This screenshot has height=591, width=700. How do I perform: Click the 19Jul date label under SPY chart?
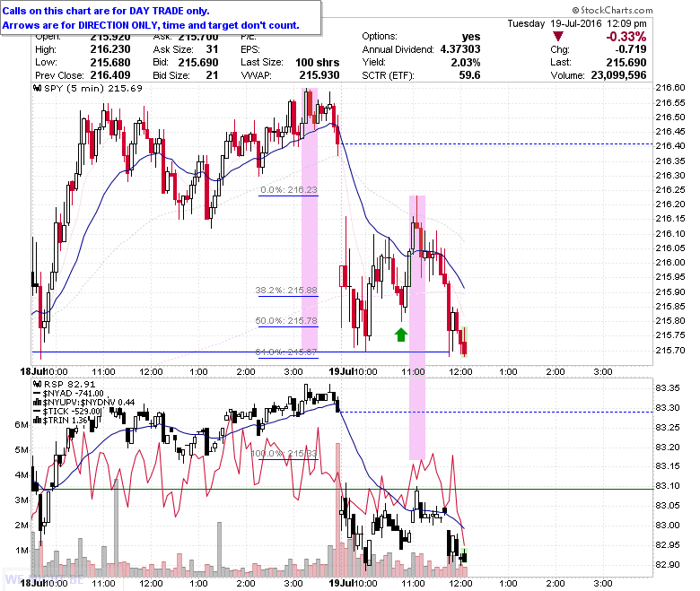tap(341, 371)
